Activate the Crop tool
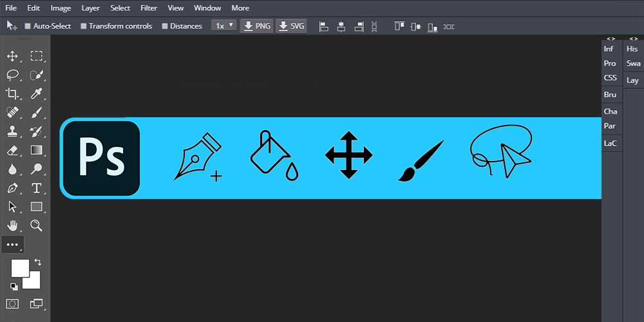The image size is (644, 322). click(12, 93)
